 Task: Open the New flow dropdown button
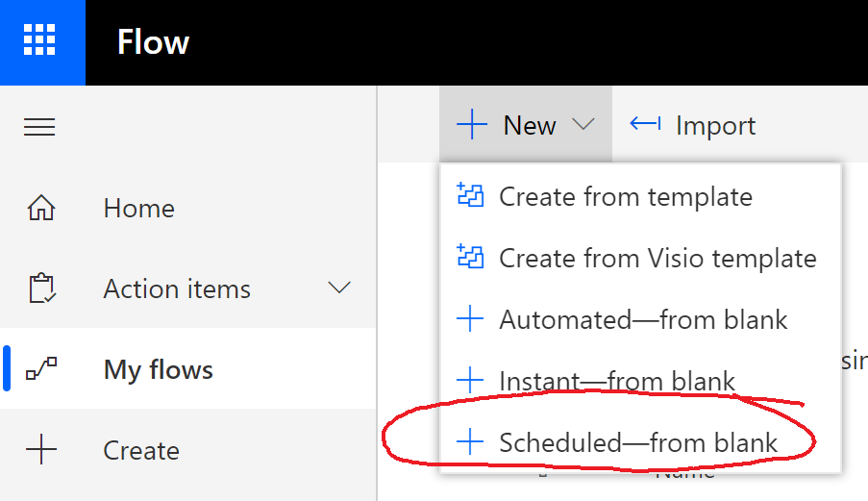coord(526,125)
